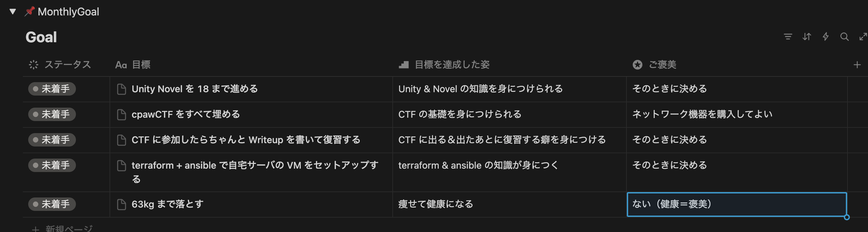Viewport: 868px width, 232px height.
Task: Open the cpawCTF をすべて埋める page
Action: [x=186, y=115]
